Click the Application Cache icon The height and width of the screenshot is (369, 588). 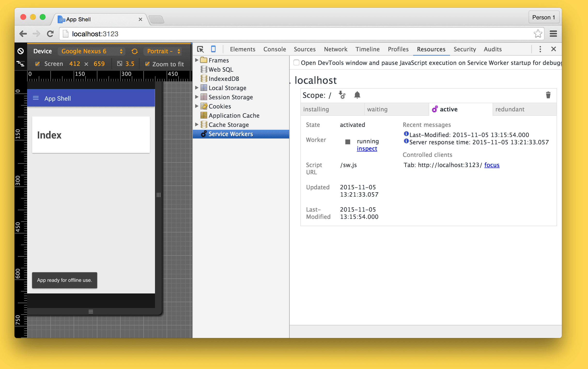pos(204,115)
